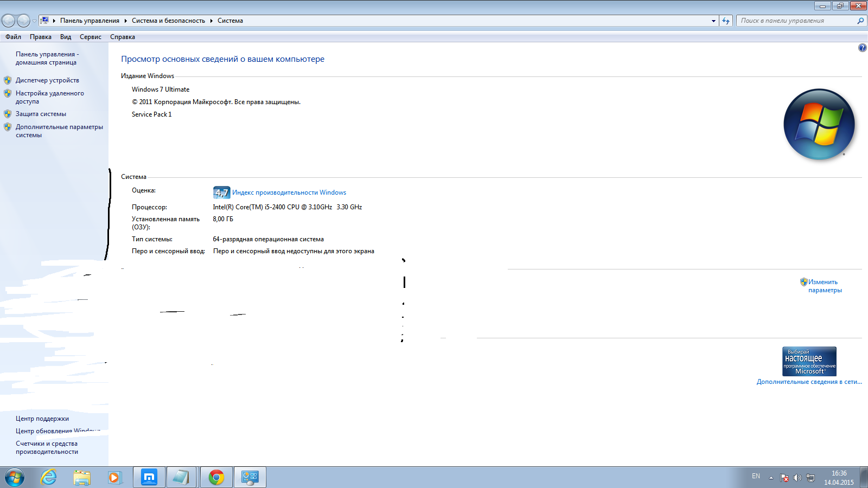Open the recent pages dropdown arrow

click(34, 21)
